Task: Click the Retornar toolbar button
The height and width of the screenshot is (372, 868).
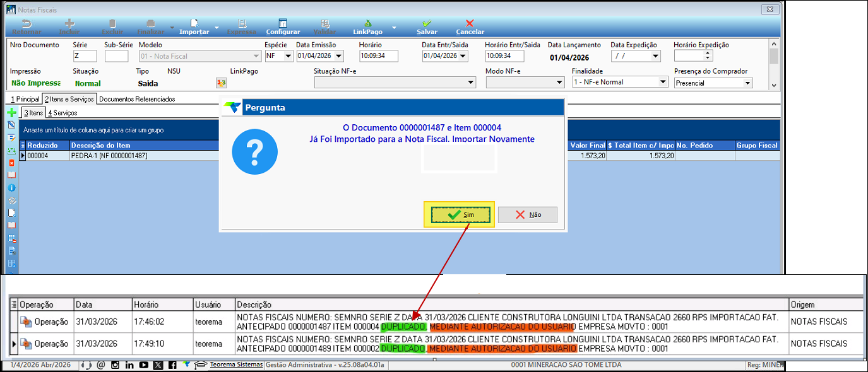Action: tap(27, 27)
